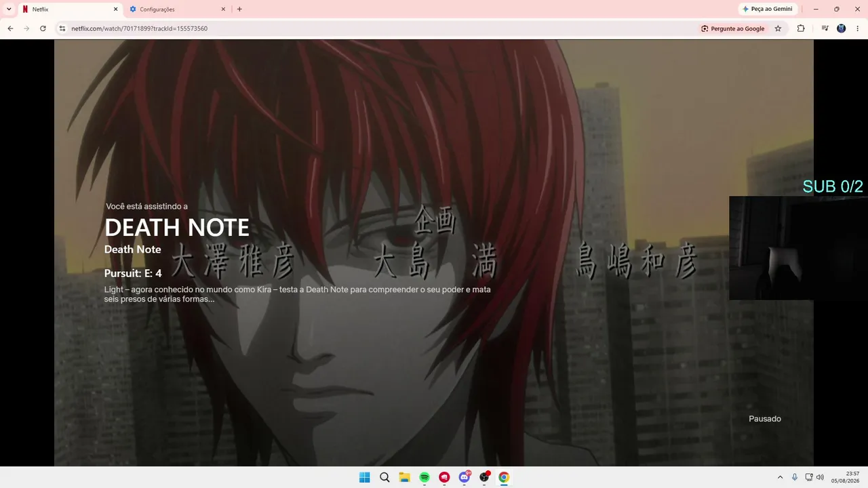
Task: Go back to the previous page
Action: (10, 28)
